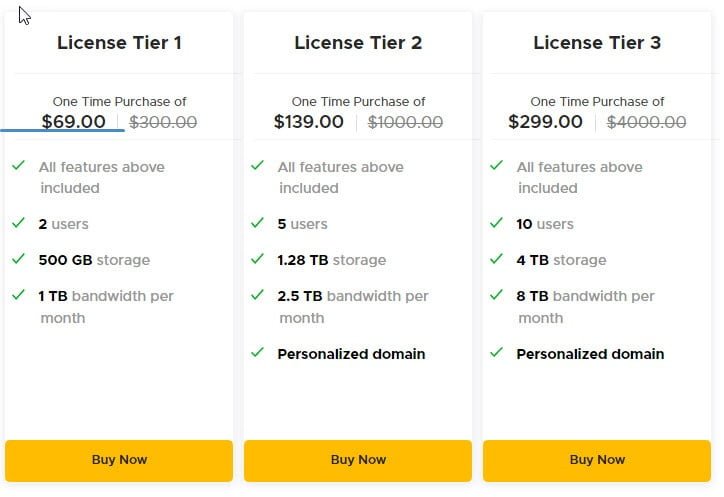
Task: Click the 2.5 TB bandwidth feature text
Action: 353,307
